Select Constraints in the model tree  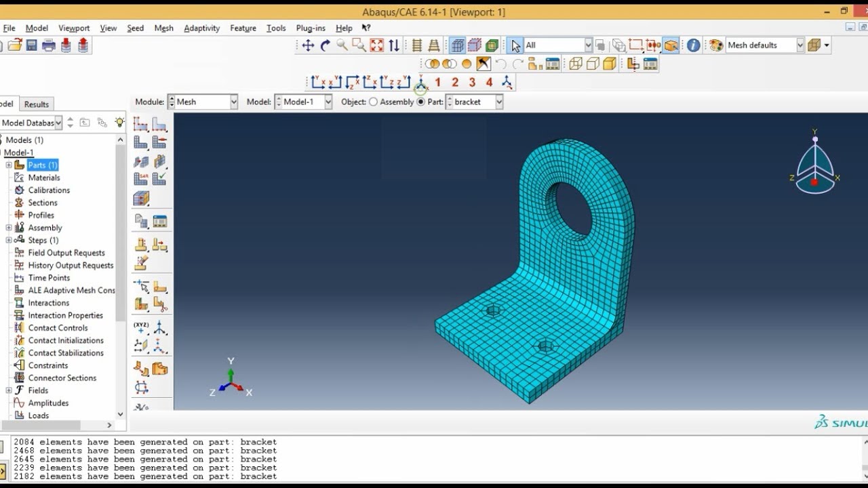(48, 365)
